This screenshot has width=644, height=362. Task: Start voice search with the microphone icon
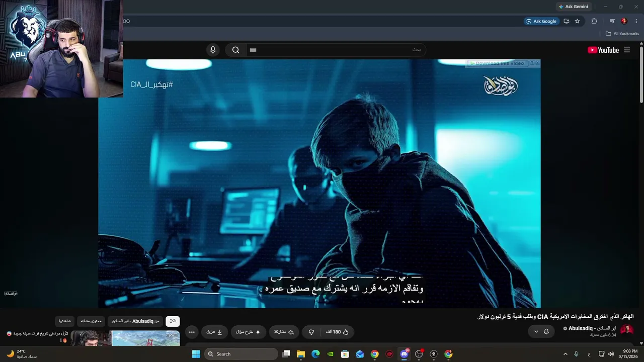tap(213, 50)
